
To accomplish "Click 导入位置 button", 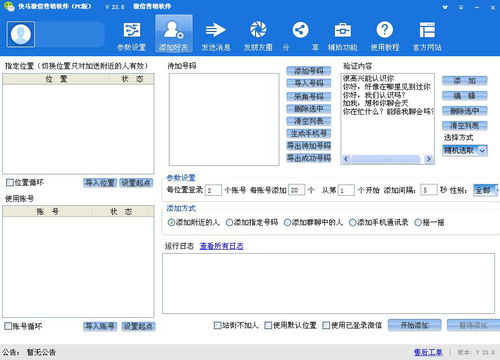I will pos(100,183).
